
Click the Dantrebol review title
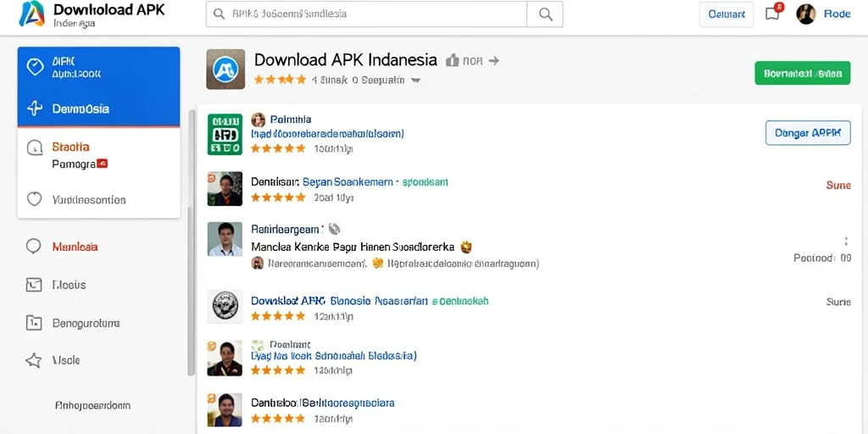[323, 403]
